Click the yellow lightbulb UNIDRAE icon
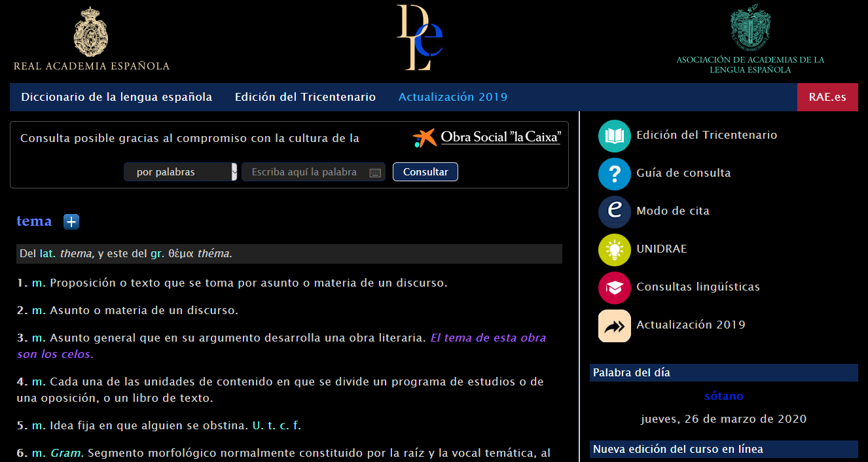The width and height of the screenshot is (868, 462). tap(615, 249)
